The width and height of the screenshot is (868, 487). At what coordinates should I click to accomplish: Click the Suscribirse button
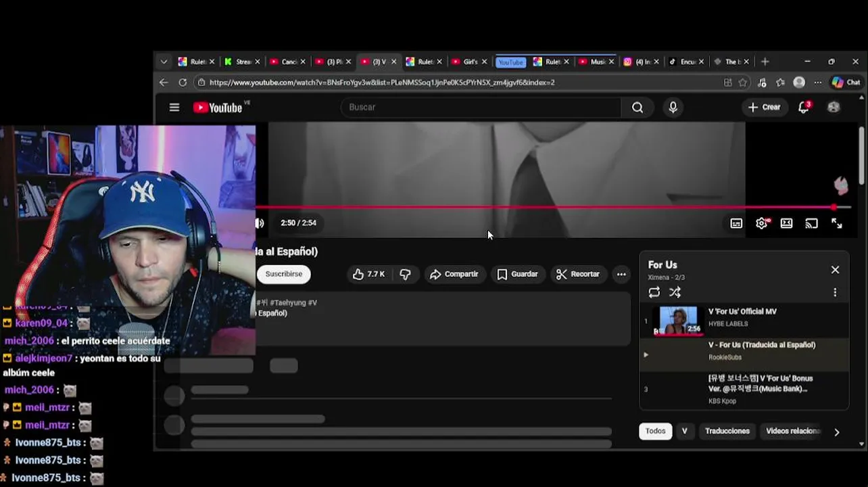(283, 274)
